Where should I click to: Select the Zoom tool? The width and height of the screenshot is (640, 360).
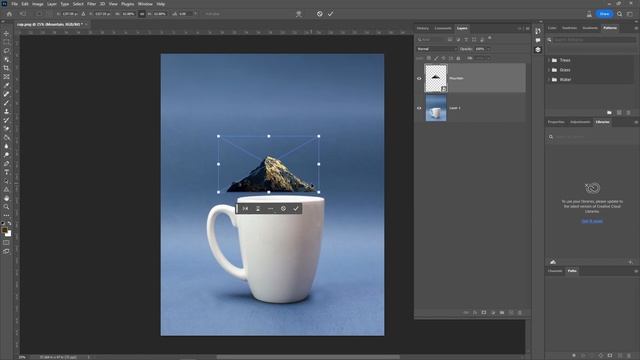pyautogui.click(x=6, y=207)
